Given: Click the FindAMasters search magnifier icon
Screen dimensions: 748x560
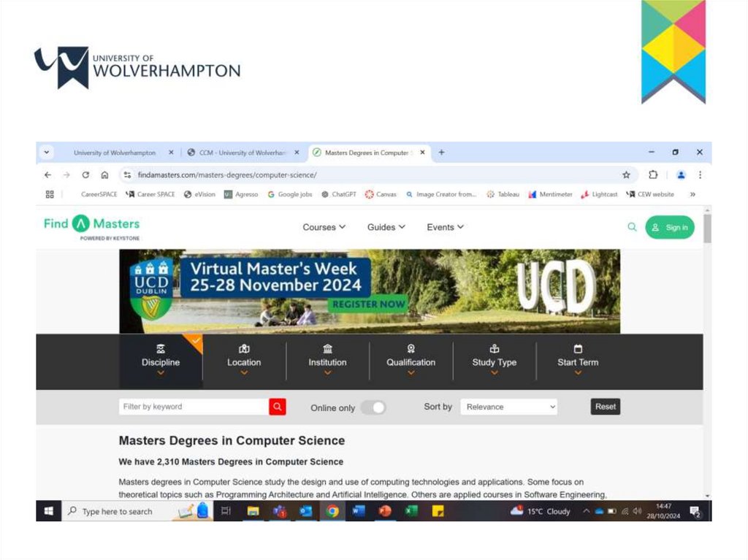Looking at the screenshot, I should point(632,227).
